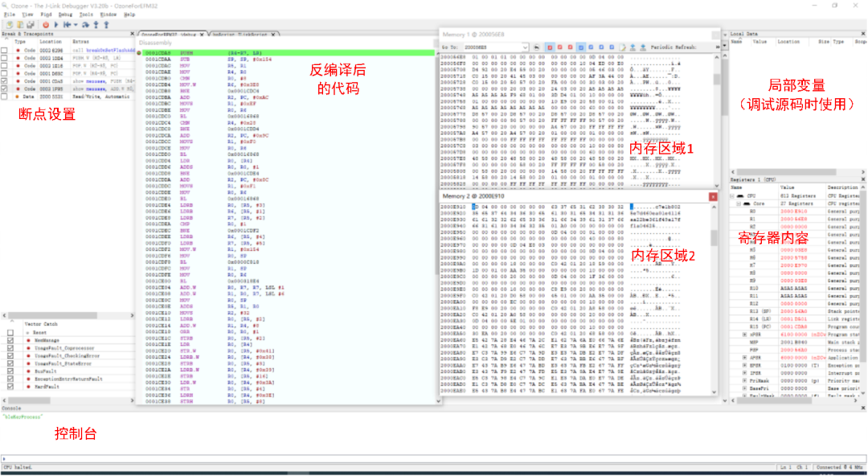Toggle Data breakpoint checkbox at 2000 5531

pyautogui.click(x=5, y=96)
